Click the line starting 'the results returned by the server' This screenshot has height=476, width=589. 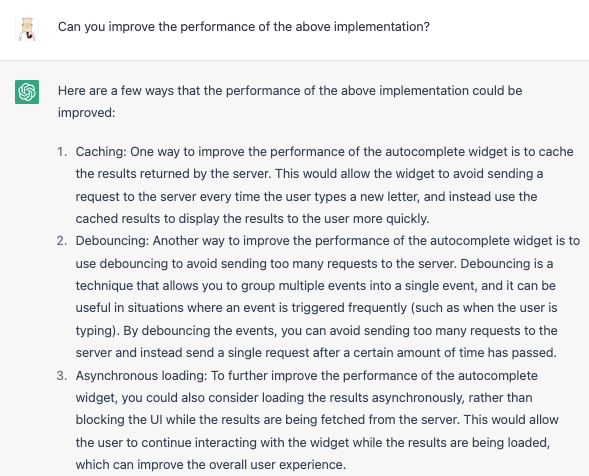pyautogui.click(x=310, y=174)
